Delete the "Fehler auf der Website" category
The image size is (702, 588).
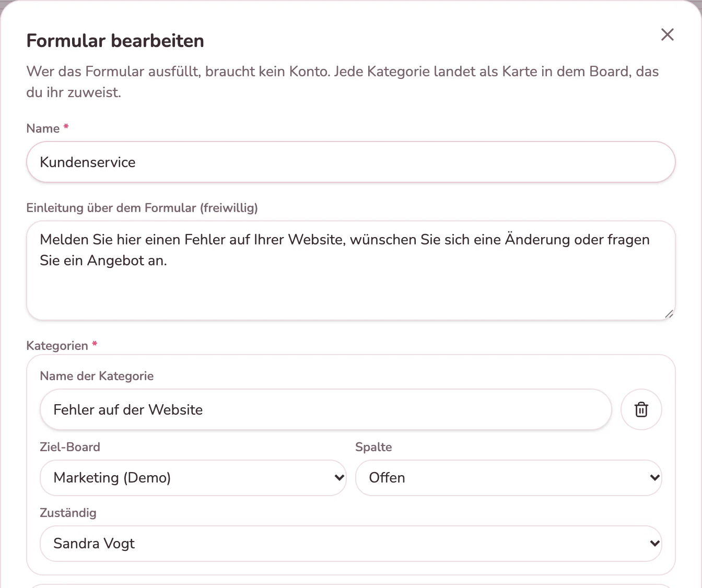641,409
